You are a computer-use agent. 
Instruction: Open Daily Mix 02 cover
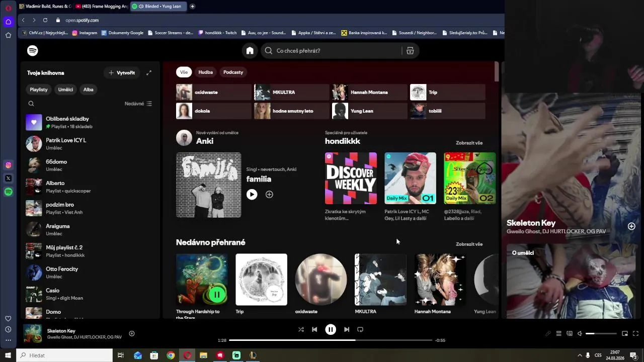tap(469, 178)
